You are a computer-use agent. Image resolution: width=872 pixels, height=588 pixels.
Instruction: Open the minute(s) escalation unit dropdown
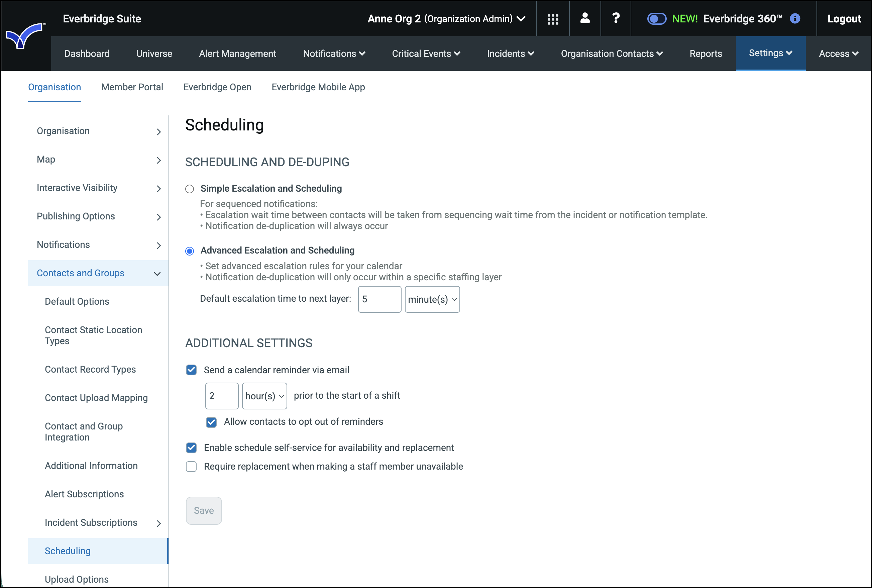pyautogui.click(x=432, y=299)
